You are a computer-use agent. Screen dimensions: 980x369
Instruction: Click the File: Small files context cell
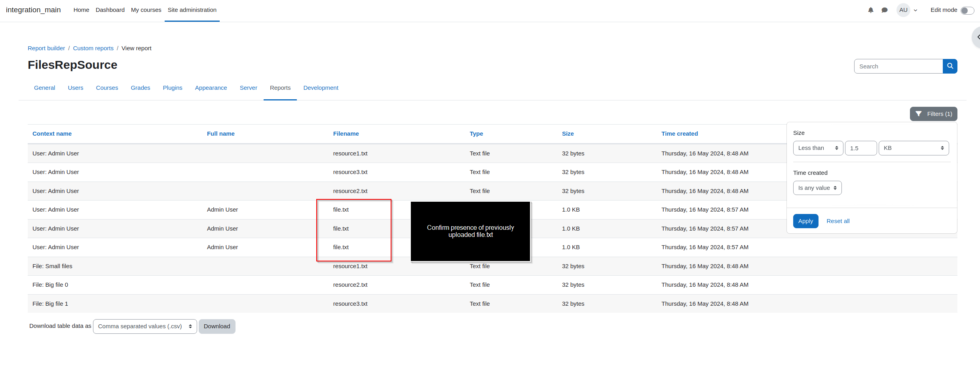click(x=52, y=266)
